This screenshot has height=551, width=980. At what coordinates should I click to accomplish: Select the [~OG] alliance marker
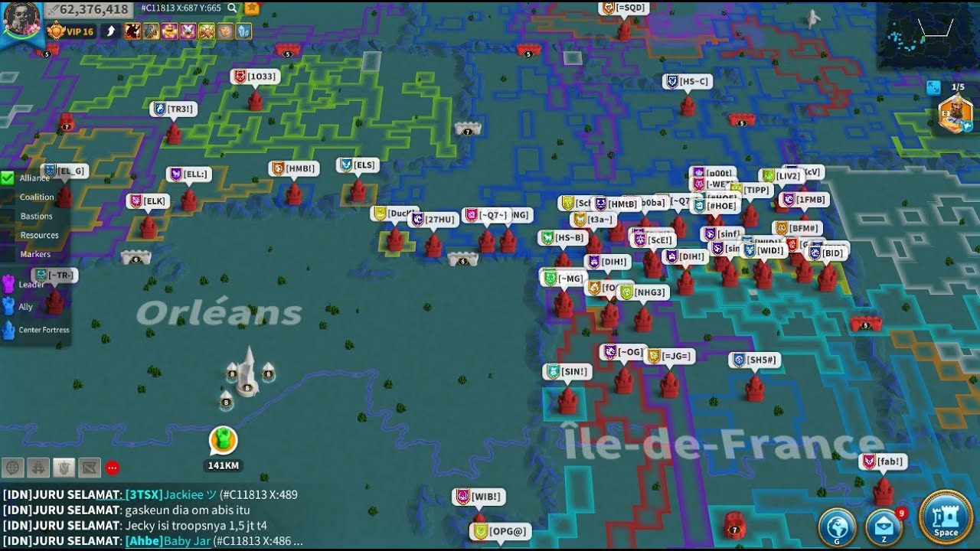pos(623,351)
